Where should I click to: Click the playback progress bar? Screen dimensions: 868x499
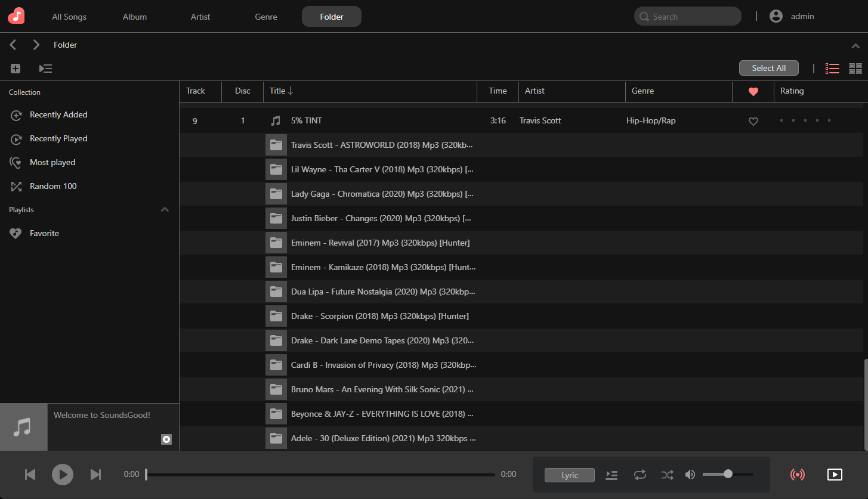[320, 475]
